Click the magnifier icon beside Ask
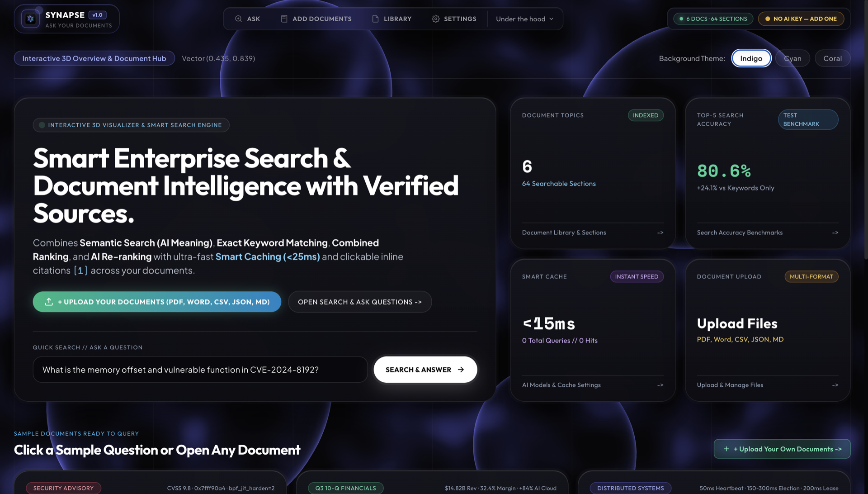The height and width of the screenshot is (494, 868). pos(238,19)
